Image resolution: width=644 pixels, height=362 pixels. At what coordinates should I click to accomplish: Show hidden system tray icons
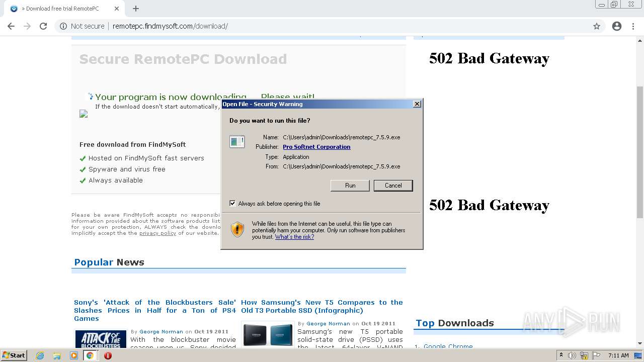click(561, 355)
